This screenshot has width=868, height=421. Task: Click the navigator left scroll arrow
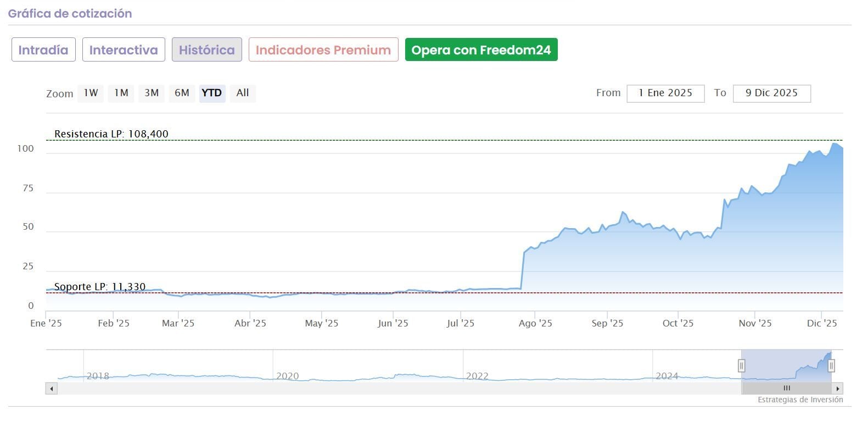[x=52, y=389]
